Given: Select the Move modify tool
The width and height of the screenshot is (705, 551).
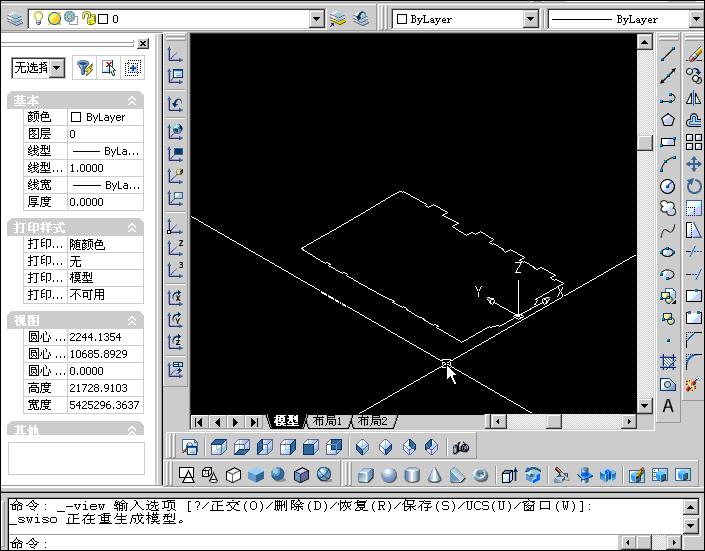Looking at the screenshot, I should point(694,164).
